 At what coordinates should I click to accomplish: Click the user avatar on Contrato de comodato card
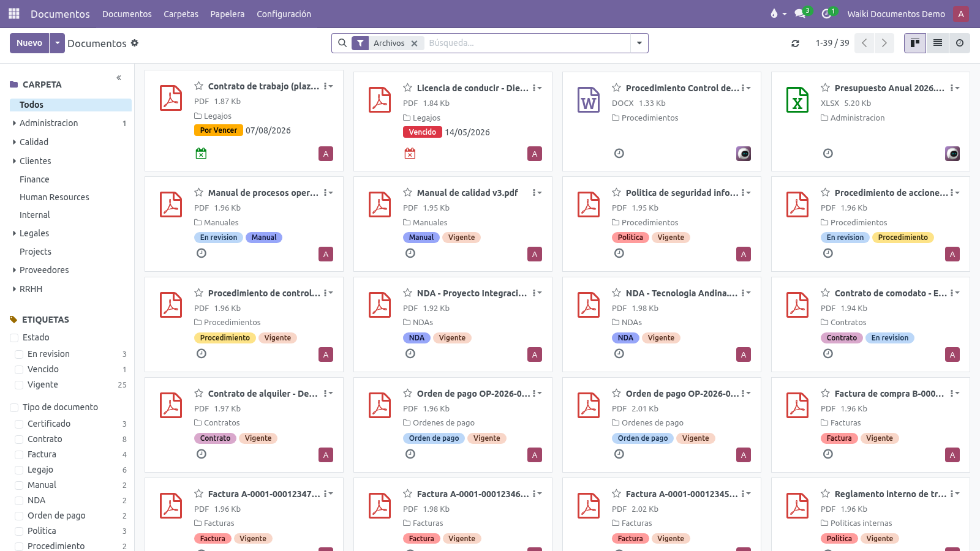(x=952, y=354)
